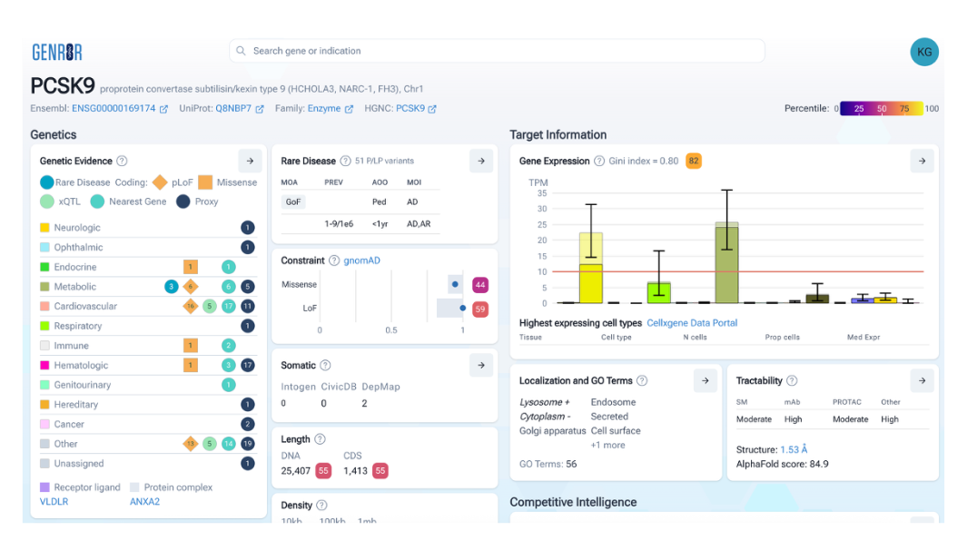The width and height of the screenshot is (967, 560).
Task: Click the Rare Disease help icon
Action: coord(344,162)
